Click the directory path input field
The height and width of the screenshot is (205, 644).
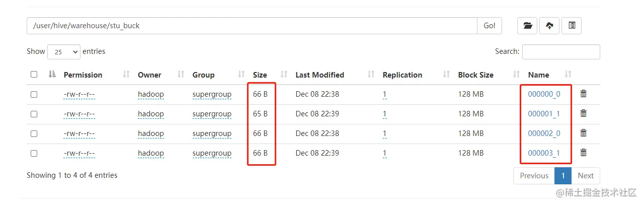pyautogui.click(x=252, y=26)
